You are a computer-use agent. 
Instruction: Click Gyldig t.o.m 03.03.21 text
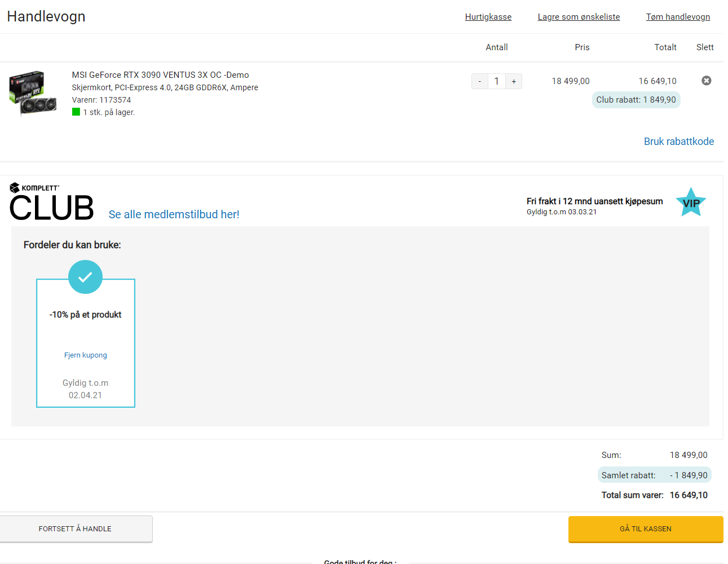point(562,212)
